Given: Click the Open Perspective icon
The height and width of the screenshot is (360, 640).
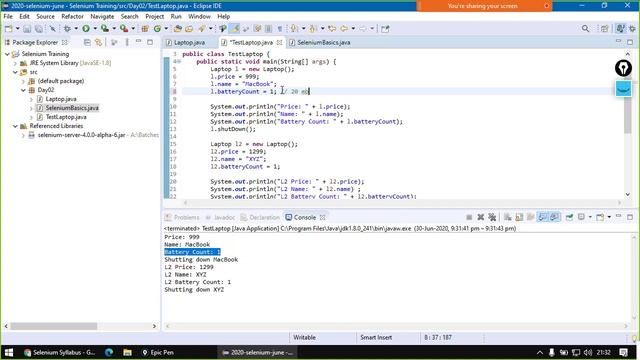Looking at the screenshot, I should tap(604, 29).
